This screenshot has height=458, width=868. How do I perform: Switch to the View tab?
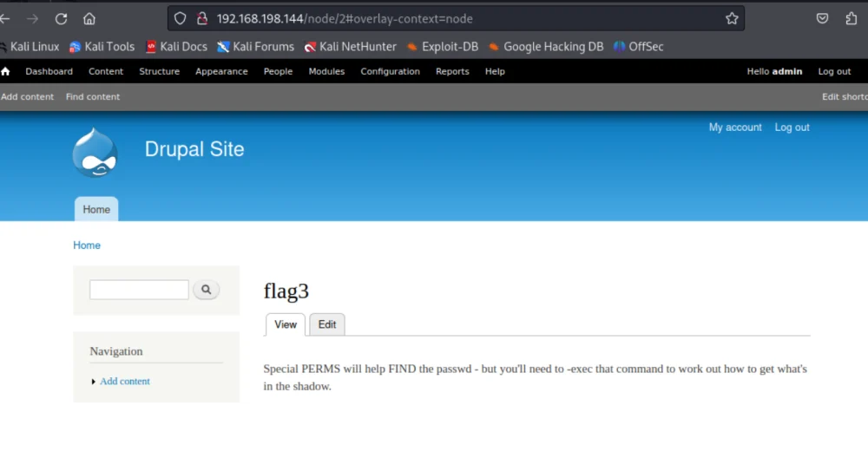[285, 324]
